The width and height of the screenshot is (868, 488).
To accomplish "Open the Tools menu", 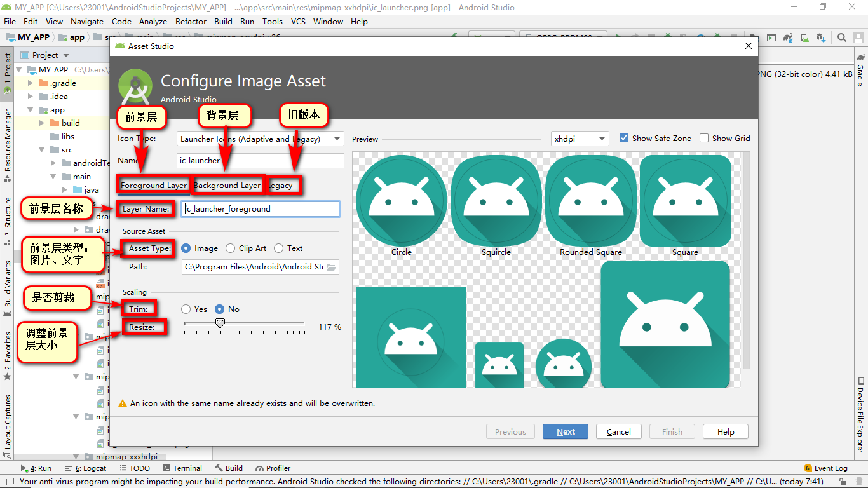I will [272, 21].
